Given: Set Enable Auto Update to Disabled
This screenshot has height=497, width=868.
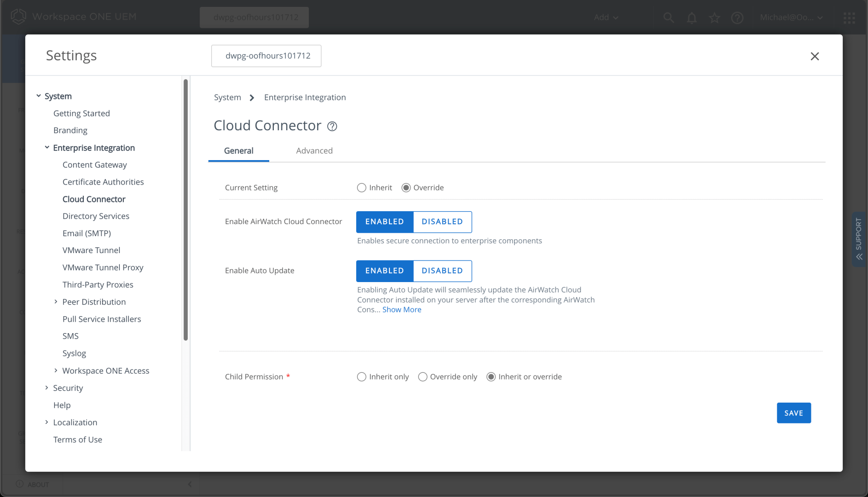Looking at the screenshot, I should click(x=442, y=271).
